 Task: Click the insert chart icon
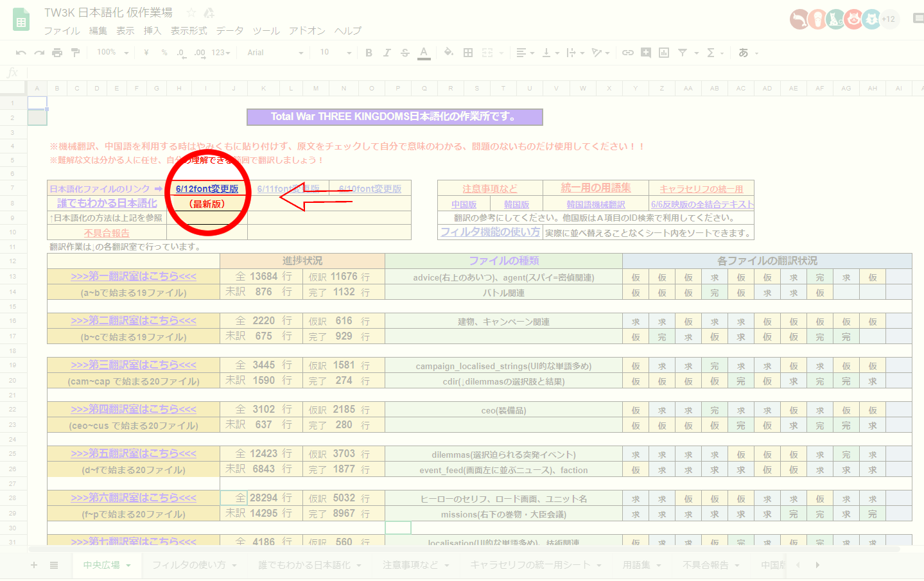click(x=664, y=53)
